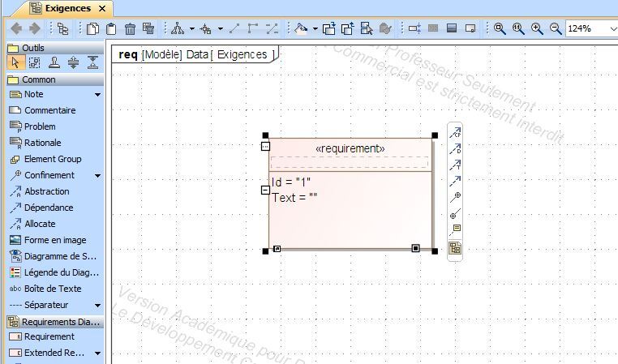This screenshot has width=618, height=364.
Task: Click the zoom in magnifier icon
Action: click(x=537, y=28)
